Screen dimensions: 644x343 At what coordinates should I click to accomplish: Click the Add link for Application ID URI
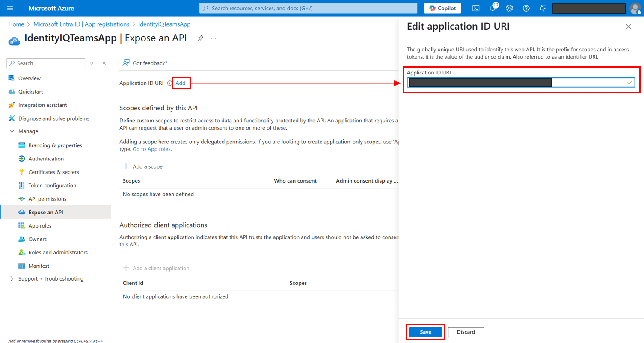coord(181,83)
